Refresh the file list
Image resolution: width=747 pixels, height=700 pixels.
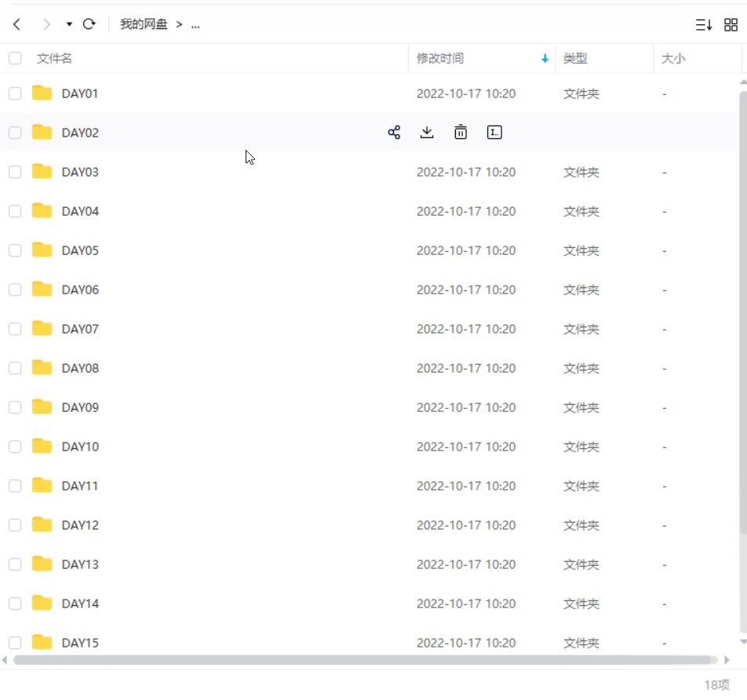89,24
